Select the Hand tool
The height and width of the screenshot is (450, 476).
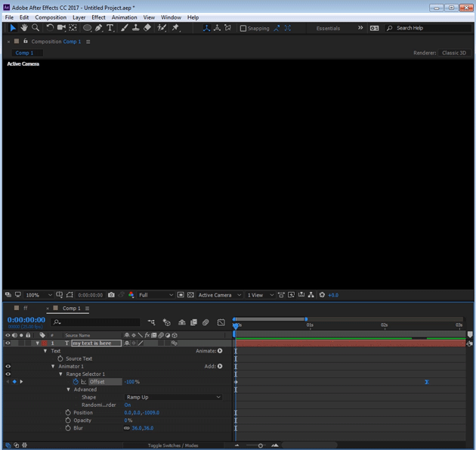24,28
